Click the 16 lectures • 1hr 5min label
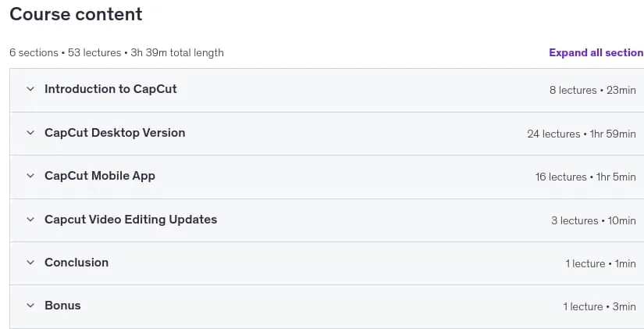Viewport: 644px width, 329px height. tap(585, 177)
